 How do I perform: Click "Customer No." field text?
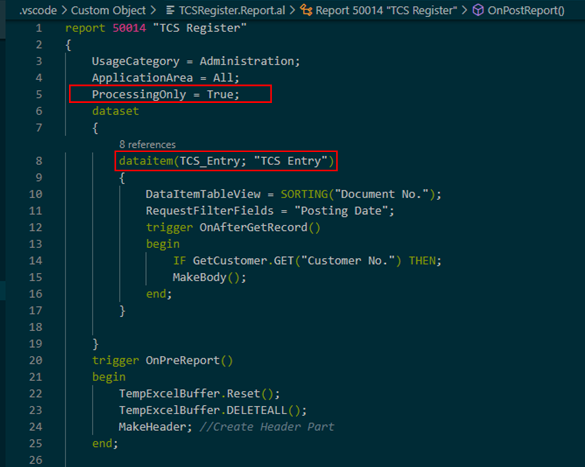click(x=348, y=261)
